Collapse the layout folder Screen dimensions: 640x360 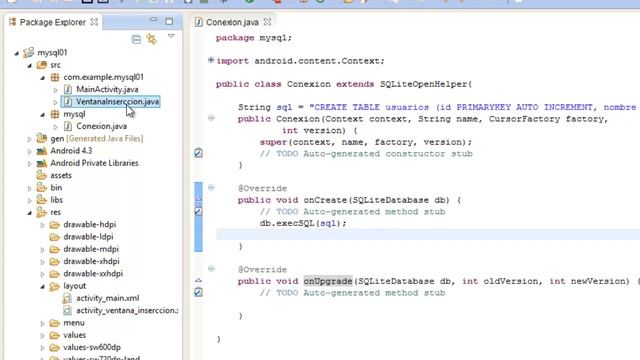[43, 287]
